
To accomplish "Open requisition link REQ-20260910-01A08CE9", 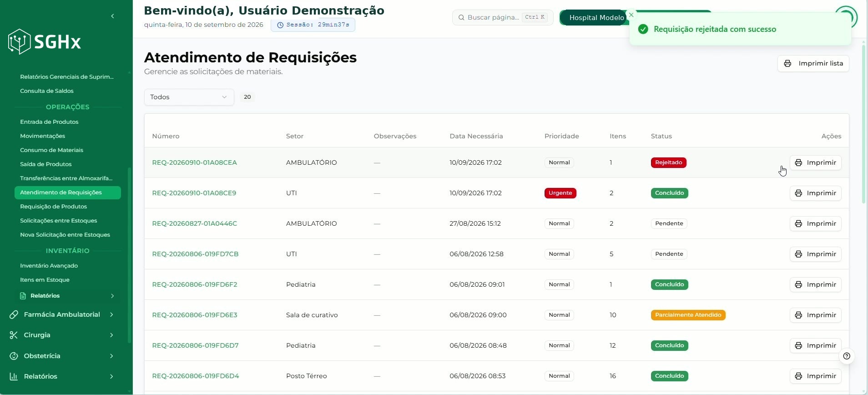I will point(194,193).
